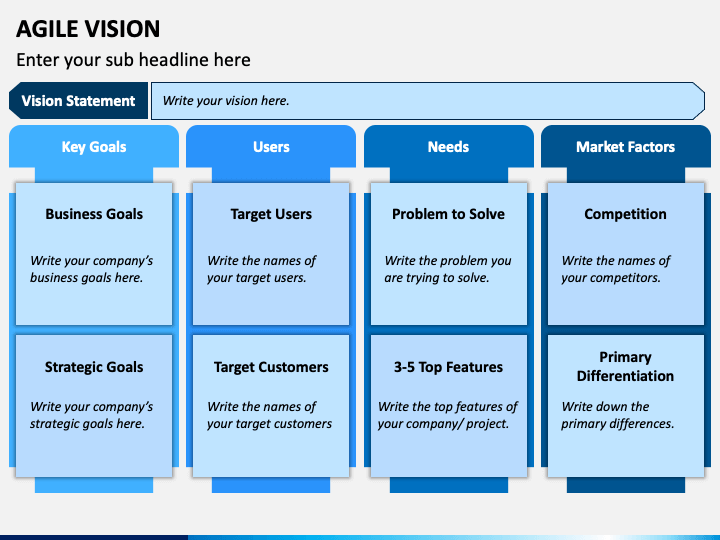Click 'Write the names of your target users.' text
Viewport: 720px width, 540px height.
point(261,269)
